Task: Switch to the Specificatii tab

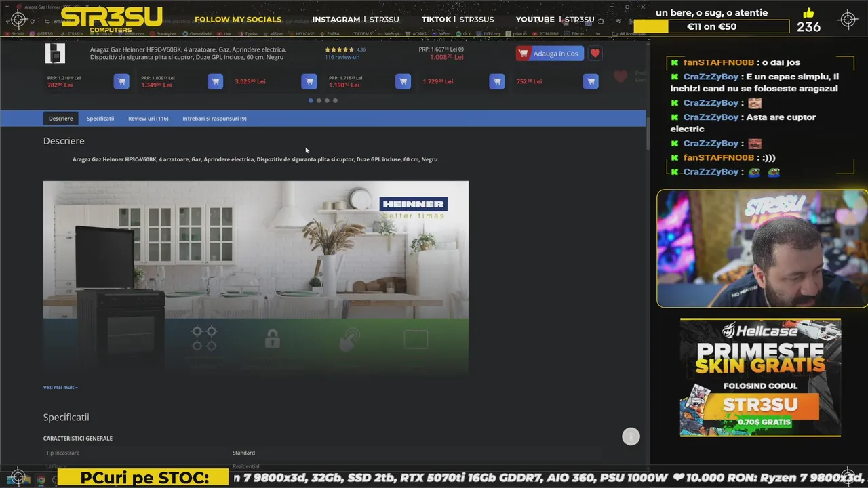Action: (x=100, y=118)
